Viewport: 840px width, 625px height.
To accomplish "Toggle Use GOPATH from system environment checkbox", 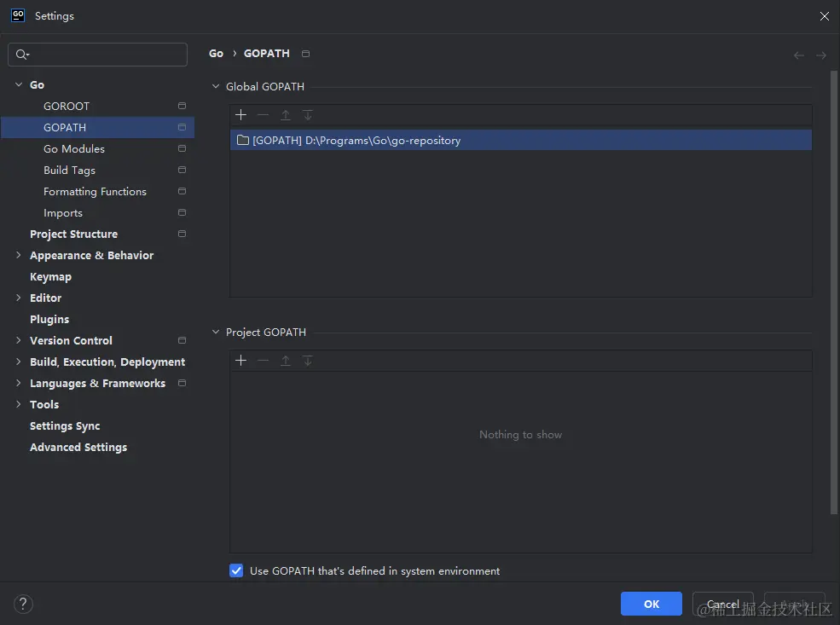I will pos(237,571).
